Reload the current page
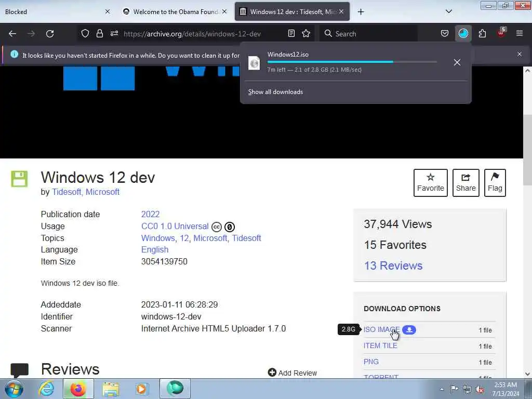 tap(50, 34)
